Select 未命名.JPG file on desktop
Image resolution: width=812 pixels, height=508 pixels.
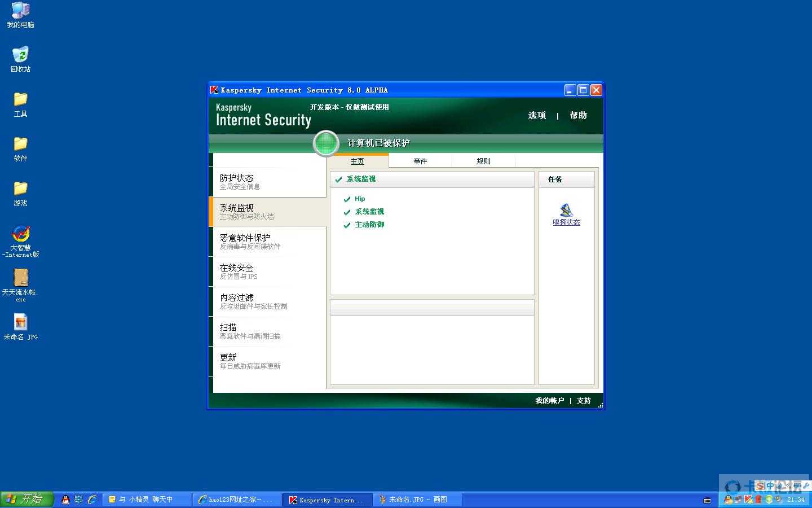[21, 327]
